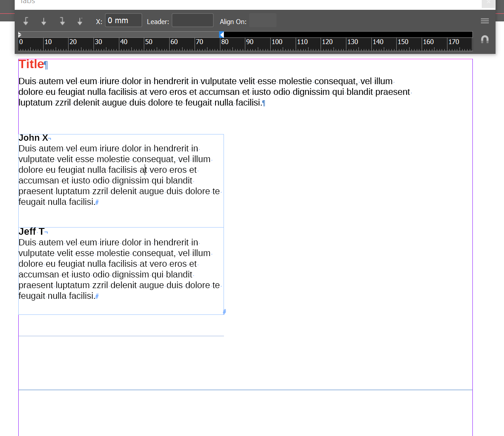Select the Tabs panel title tab

28,3
